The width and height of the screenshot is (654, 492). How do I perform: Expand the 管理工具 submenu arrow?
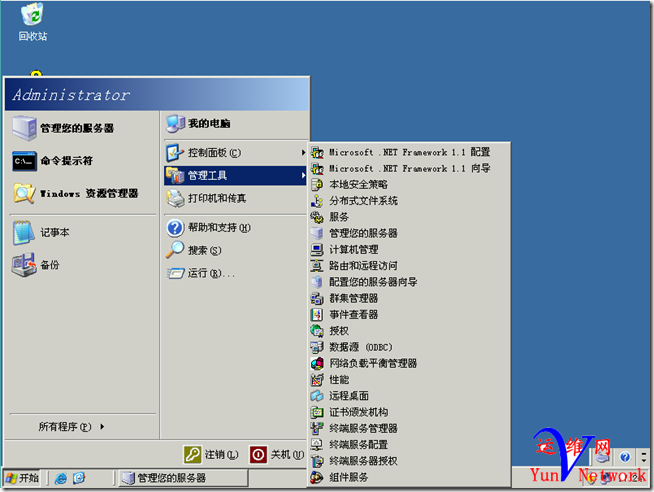tap(303, 176)
